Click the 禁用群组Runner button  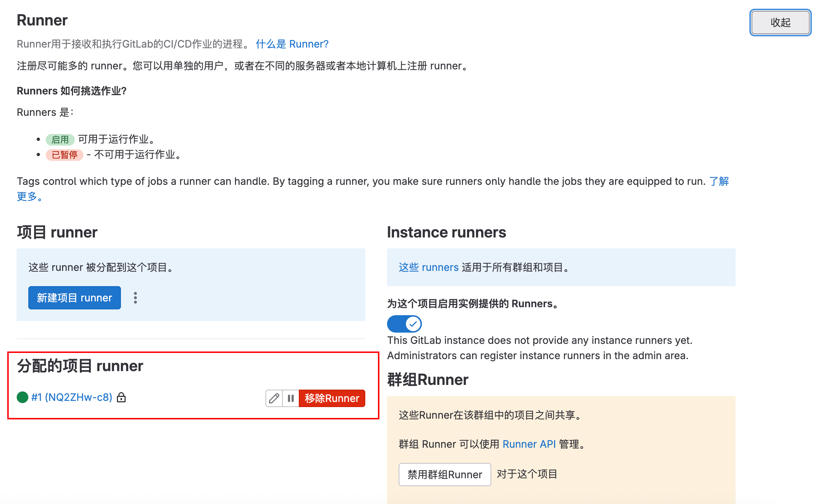click(444, 474)
